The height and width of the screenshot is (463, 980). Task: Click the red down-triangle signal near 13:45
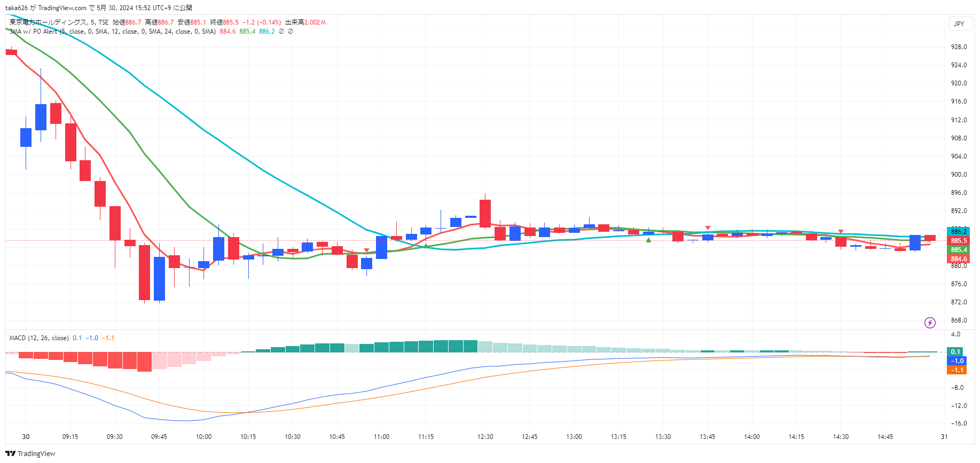pyautogui.click(x=708, y=228)
